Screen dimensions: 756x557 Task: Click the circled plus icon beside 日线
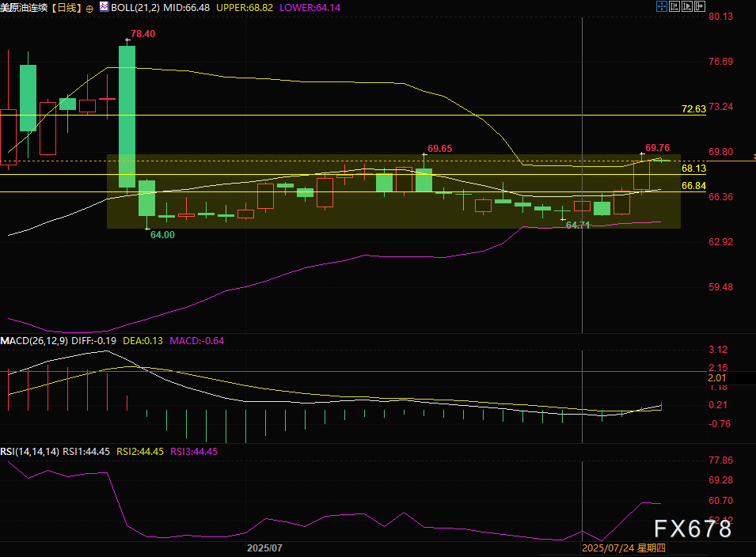click(x=89, y=7)
